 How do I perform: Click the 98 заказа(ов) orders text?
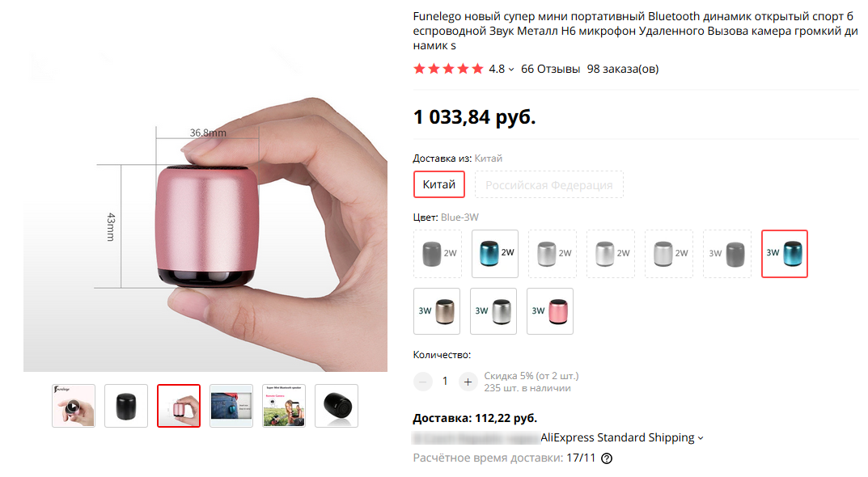(x=623, y=70)
